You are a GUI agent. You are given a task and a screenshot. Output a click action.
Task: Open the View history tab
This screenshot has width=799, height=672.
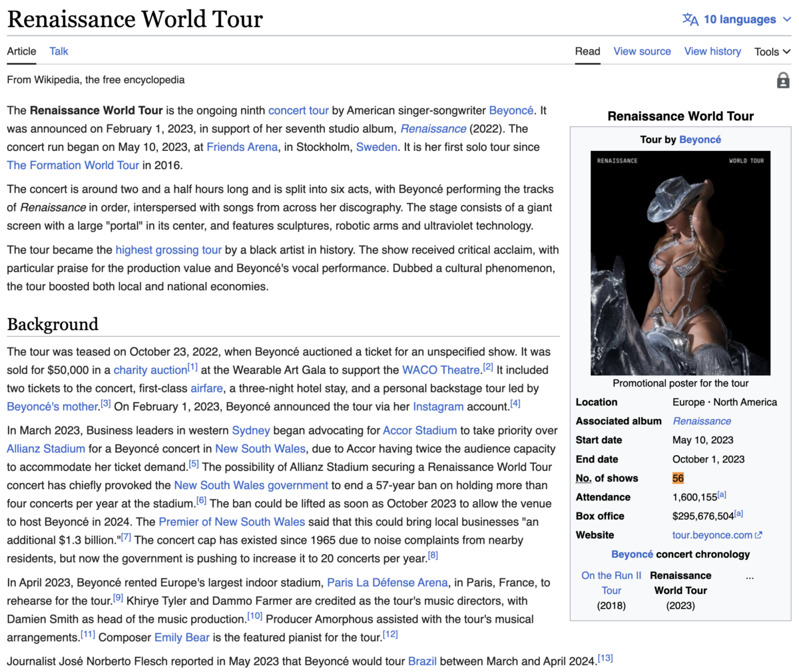[712, 51]
